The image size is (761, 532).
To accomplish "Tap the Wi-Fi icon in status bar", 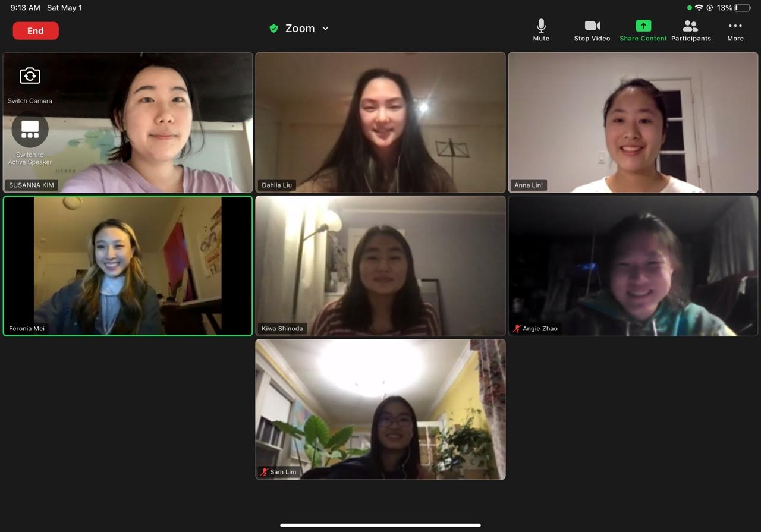I will click(x=699, y=8).
